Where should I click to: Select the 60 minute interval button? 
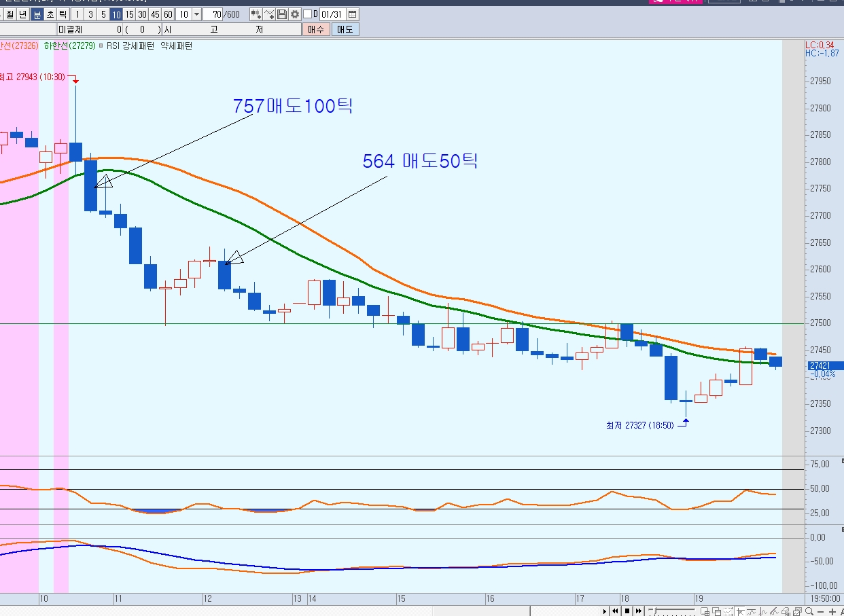click(x=167, y=14)
